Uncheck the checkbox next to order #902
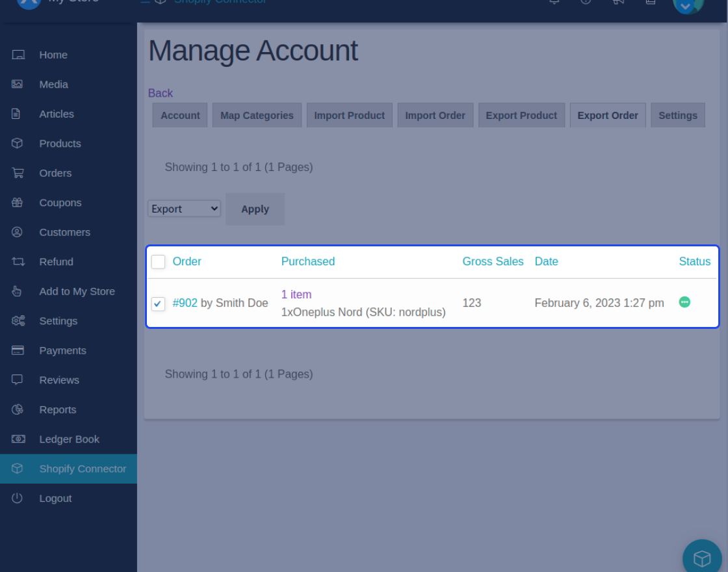Image resolution: width=728 pixels, height=572 pixels. point(158,304)
